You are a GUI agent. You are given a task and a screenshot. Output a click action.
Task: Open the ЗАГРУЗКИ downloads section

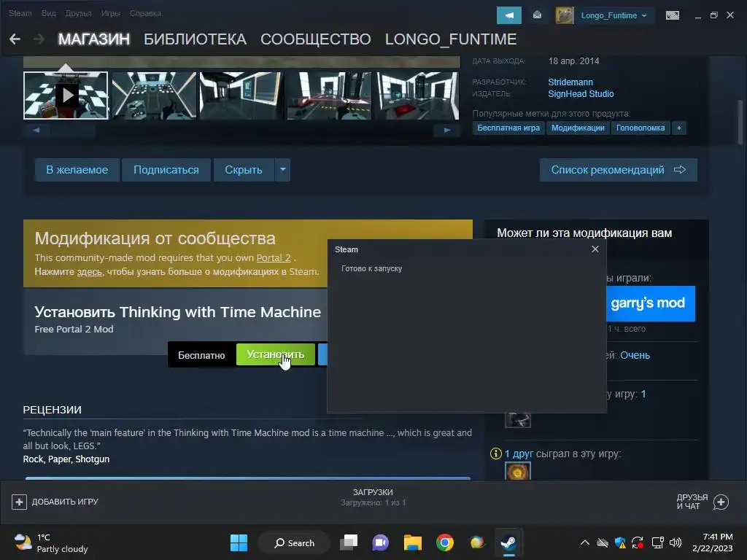tap(373, 497)
